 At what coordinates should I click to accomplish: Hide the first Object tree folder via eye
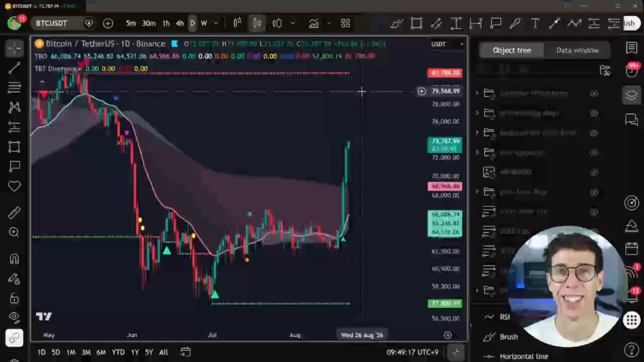click(594, 93)
